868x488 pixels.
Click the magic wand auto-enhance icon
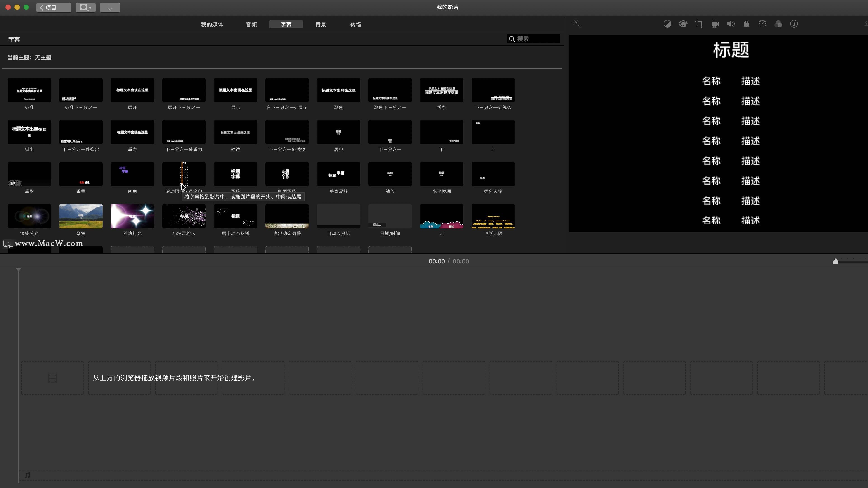point(577,23)
